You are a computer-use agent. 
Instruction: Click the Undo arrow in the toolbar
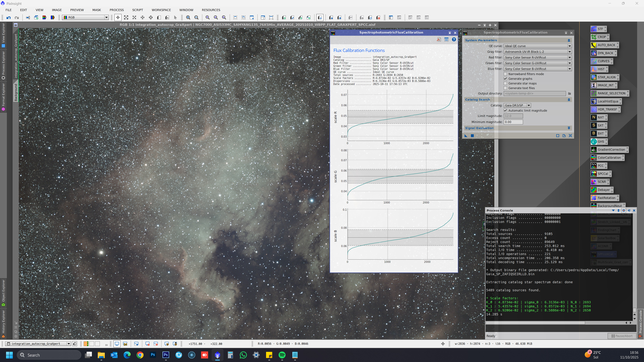(x=9, y=17)
